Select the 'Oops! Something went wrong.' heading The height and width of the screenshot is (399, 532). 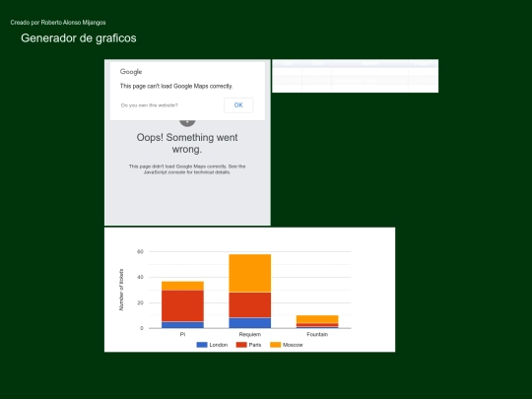click(x=187, y=143)
